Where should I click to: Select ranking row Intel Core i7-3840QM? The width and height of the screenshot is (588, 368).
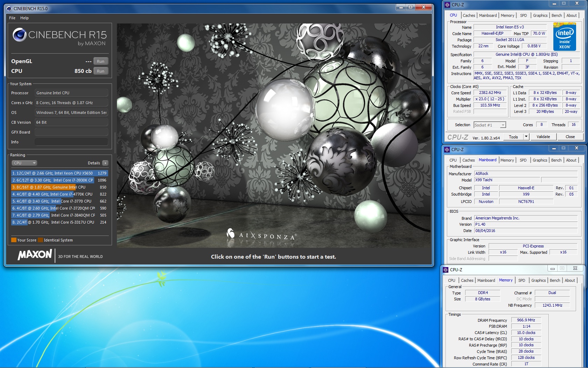(59, 215)
